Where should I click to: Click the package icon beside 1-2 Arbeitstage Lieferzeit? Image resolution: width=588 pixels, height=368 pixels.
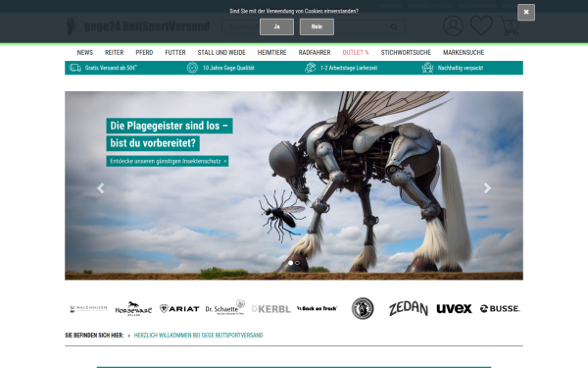pos(310,68)
